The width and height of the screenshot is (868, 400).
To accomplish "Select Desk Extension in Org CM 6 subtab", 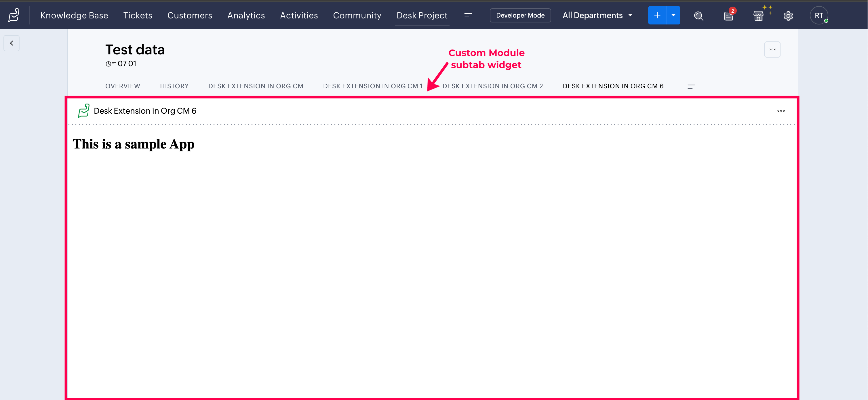I will click(x=613, y=86).
